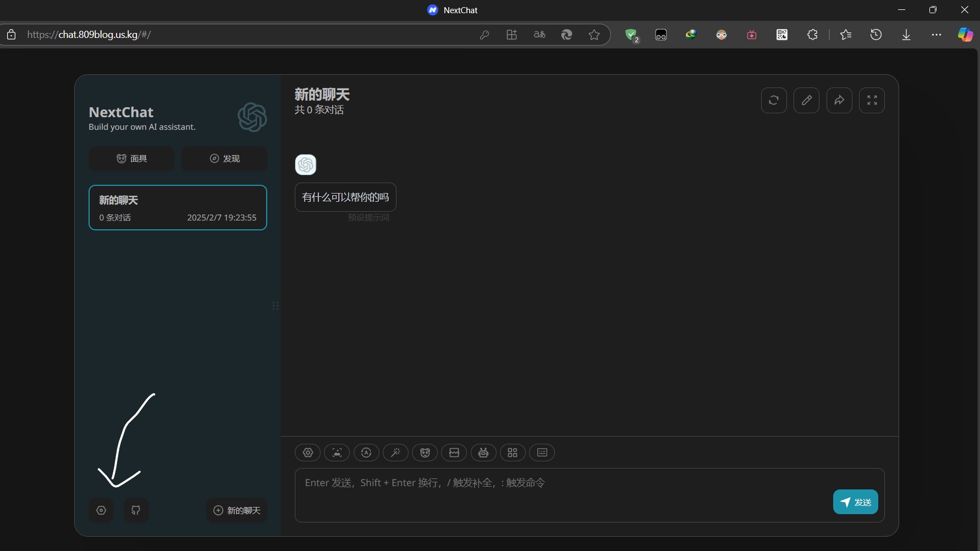This screenshot has width=980, height=551.
Task: Open the chat settings gear icon above the input
Action: (308, 453)
